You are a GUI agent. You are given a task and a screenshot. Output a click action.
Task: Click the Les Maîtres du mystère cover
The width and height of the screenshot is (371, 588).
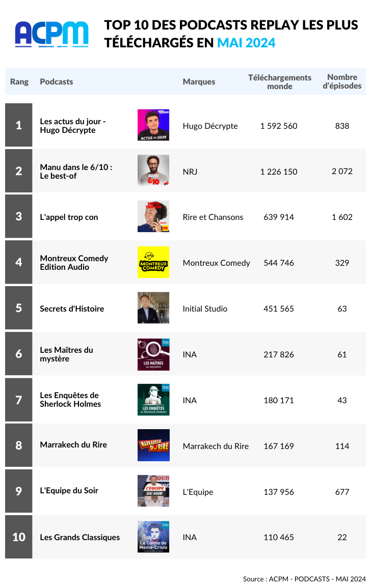pyautogui.click(x=153, y=354)
